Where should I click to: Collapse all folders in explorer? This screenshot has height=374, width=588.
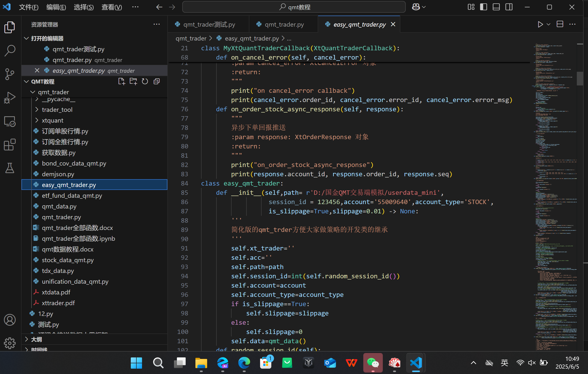(157, 81)
